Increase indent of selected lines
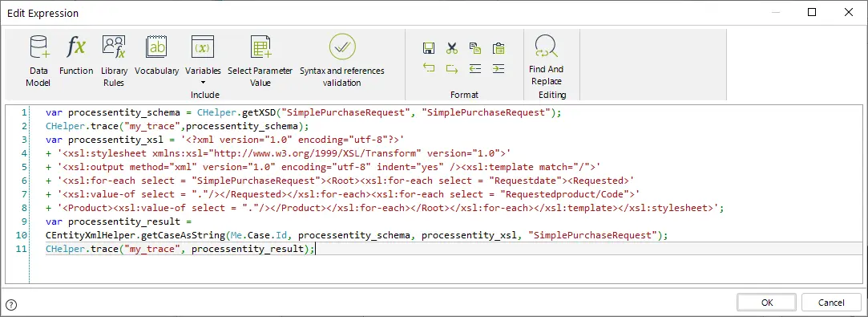The width and height of the screenshot is (868, 317). (x=499, y=69)
